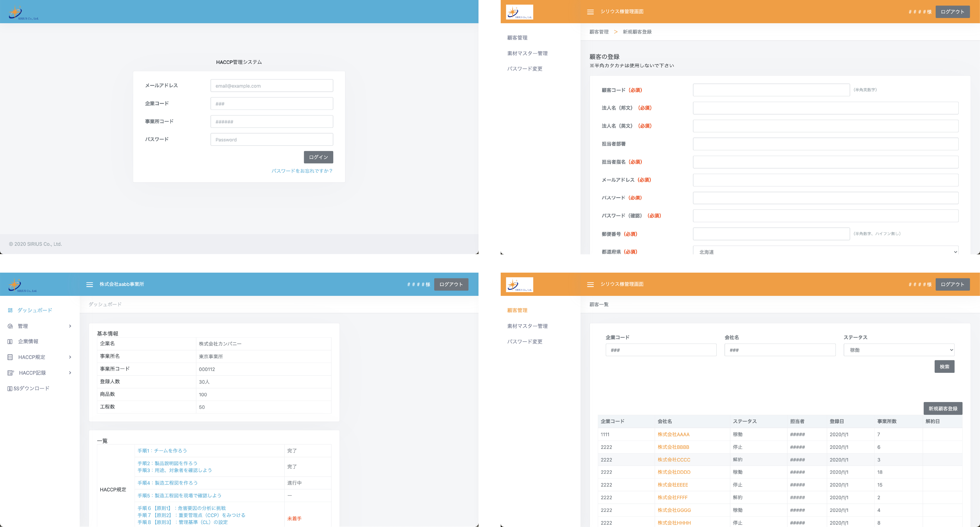
Task: Click the HACCP記録 pencil icon in the sidebar
Action: tap(11, 373)
